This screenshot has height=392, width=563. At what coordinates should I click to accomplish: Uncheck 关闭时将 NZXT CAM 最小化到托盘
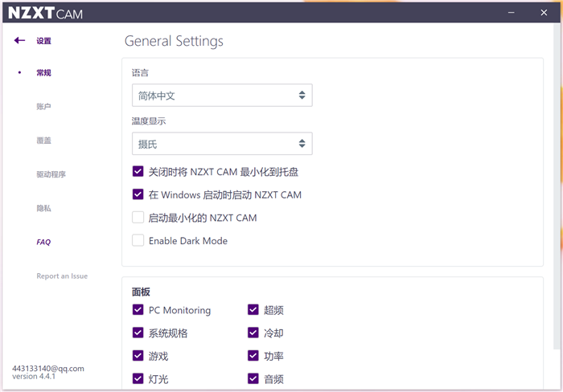click(x=138, y=172)
